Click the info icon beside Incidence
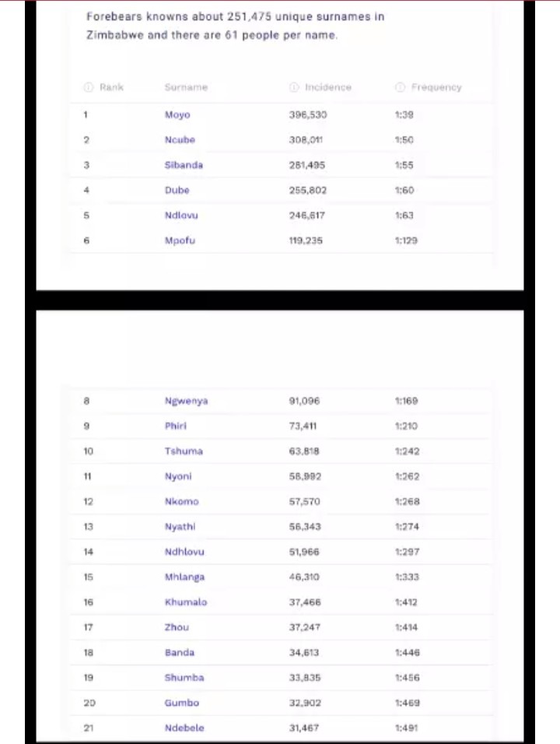This screenshot has width=560, height=744. [x=294, y=87]
